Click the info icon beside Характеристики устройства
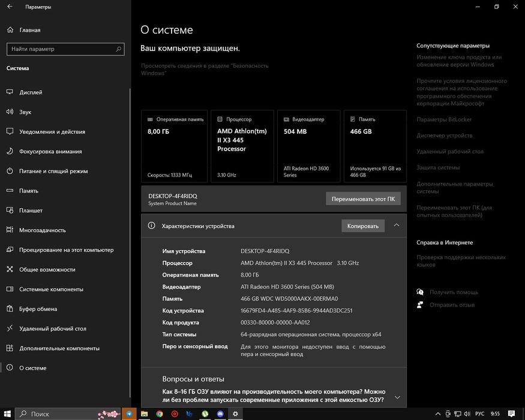The image size is (525, 420). click(151, 226)
